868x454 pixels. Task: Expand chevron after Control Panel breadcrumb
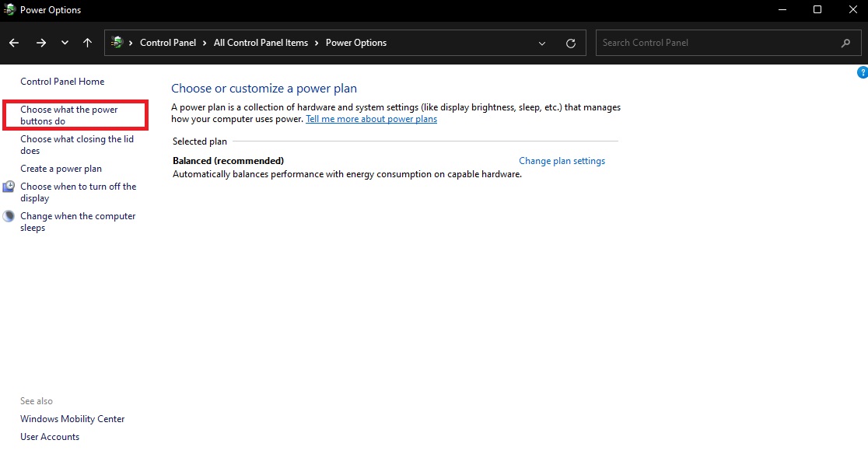tap(205, 43)
